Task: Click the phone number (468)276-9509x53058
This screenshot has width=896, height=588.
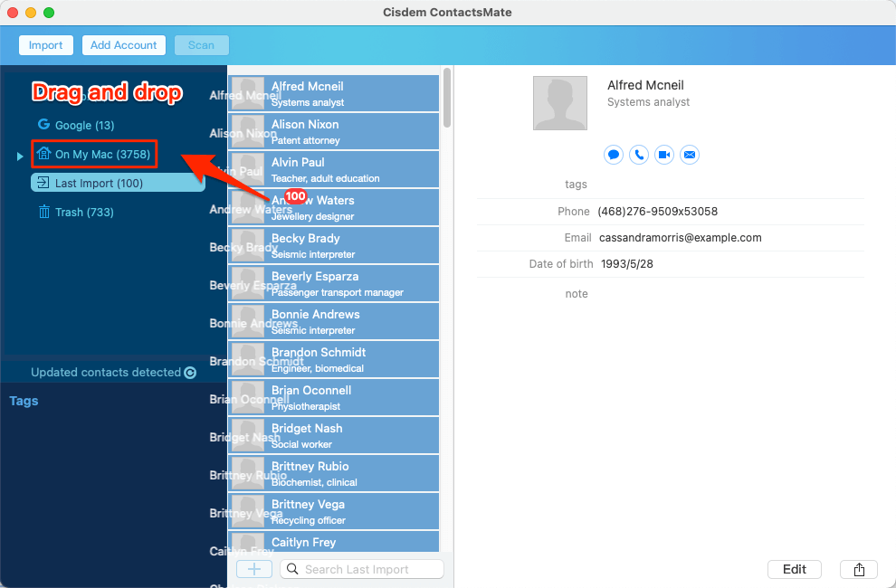Action: tap(658, 212)
